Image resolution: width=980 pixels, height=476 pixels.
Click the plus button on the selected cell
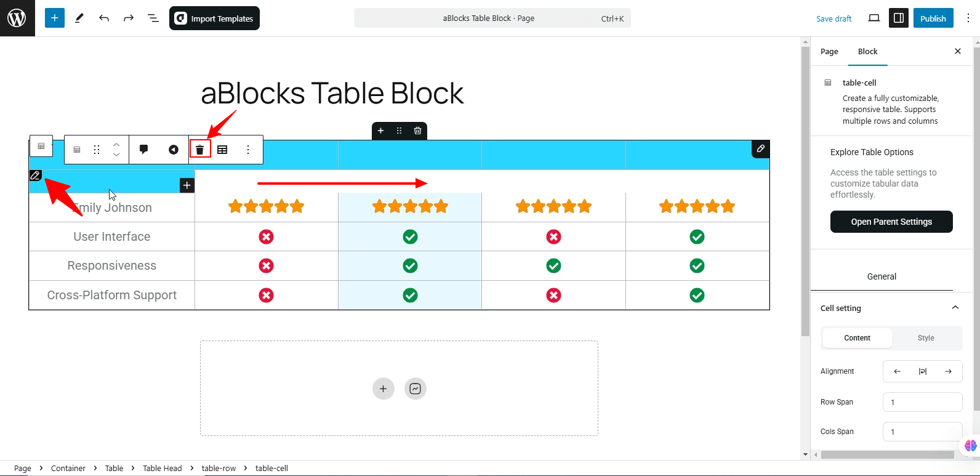tap(187, 185)
